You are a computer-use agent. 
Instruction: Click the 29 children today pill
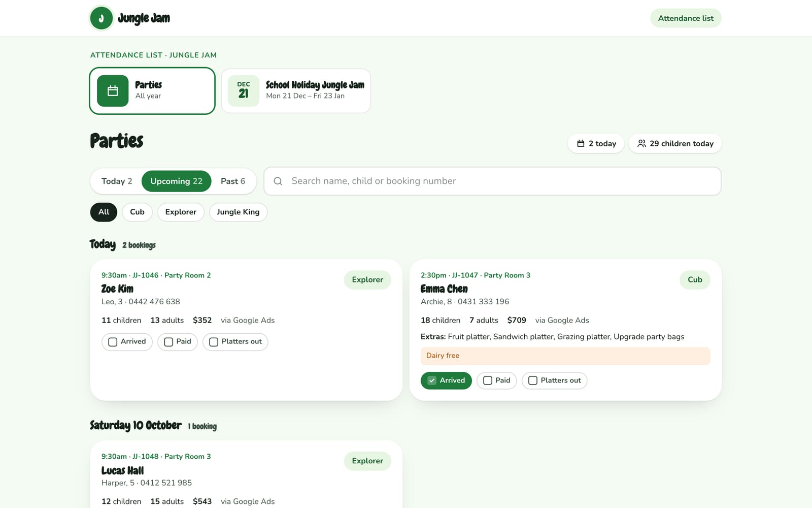click(x=675, y=144)
